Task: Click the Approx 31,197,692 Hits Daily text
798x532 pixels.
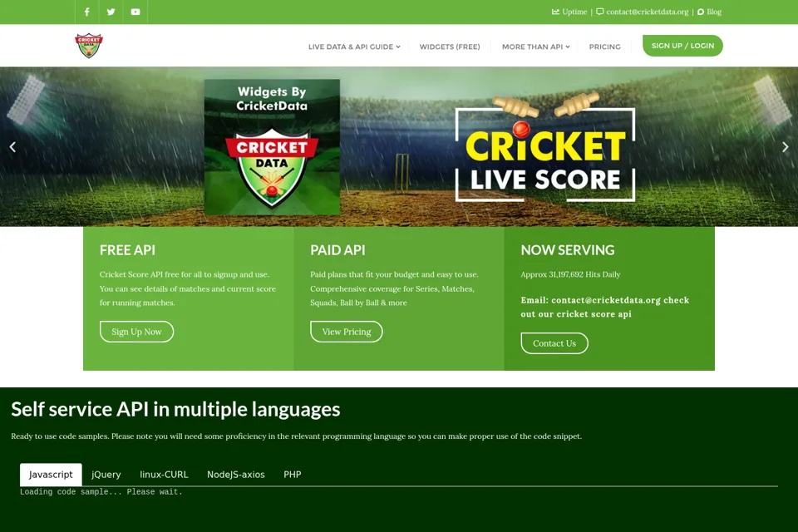Action: (x=570, y=274)
